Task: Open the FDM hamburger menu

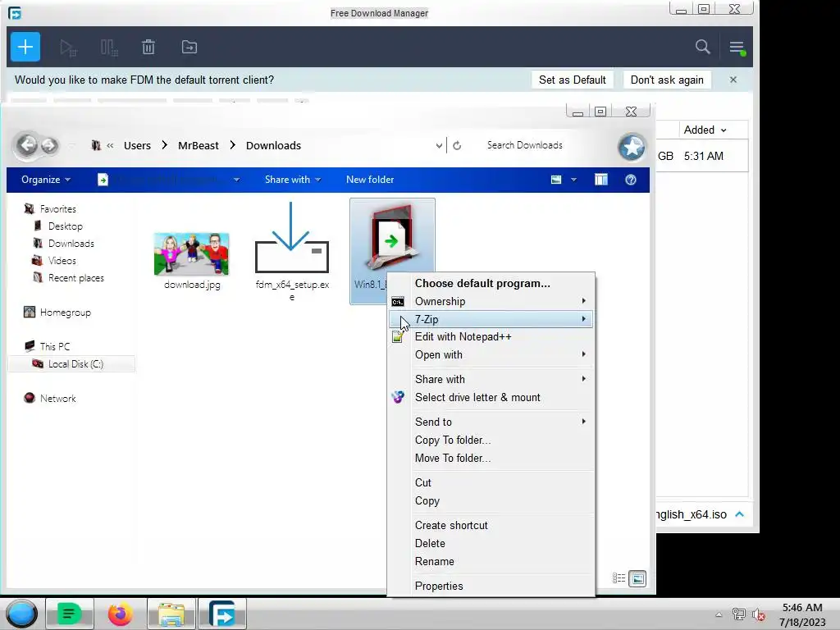Action: tap(737, 47)
